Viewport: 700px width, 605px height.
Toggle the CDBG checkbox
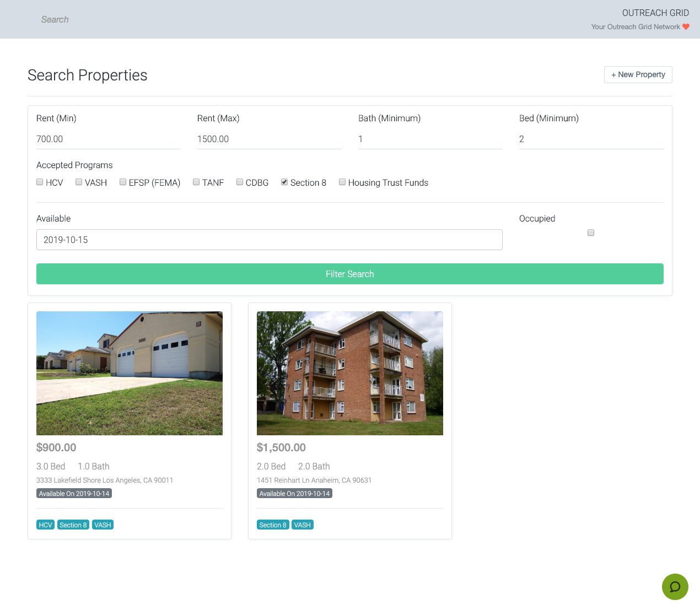click(x=240, y=182)
